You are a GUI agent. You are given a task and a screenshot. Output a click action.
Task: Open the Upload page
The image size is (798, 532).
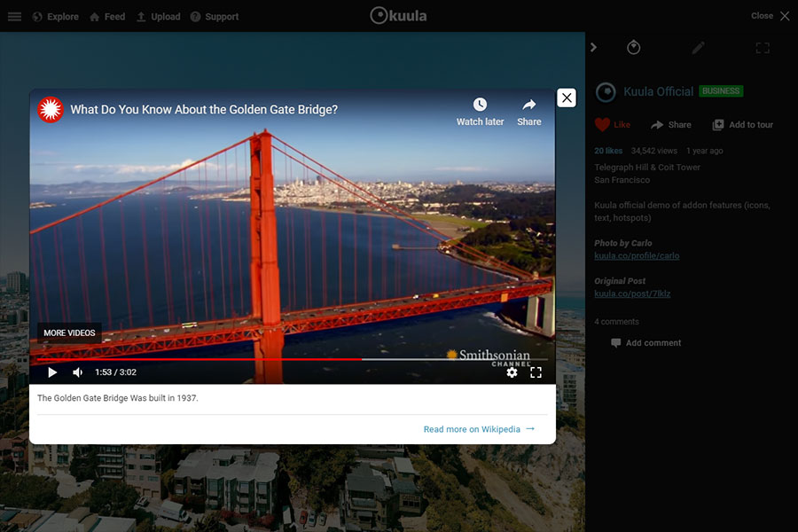[x=159, y=17]
